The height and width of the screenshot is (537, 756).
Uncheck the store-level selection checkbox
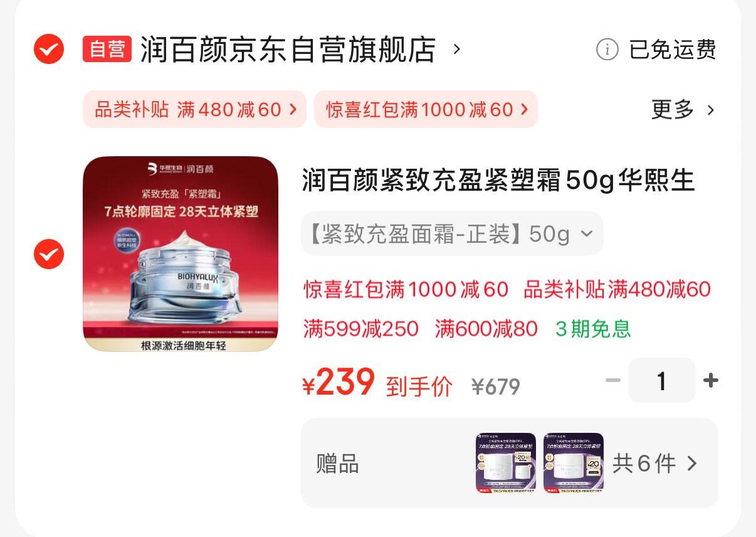click(x=49, y=49)
